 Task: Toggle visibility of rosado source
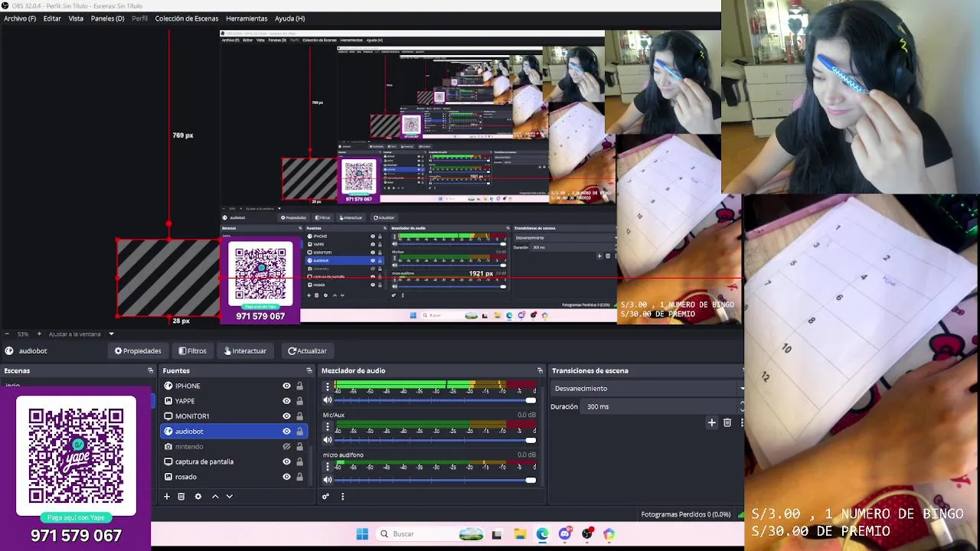click(x=286, y=477)
